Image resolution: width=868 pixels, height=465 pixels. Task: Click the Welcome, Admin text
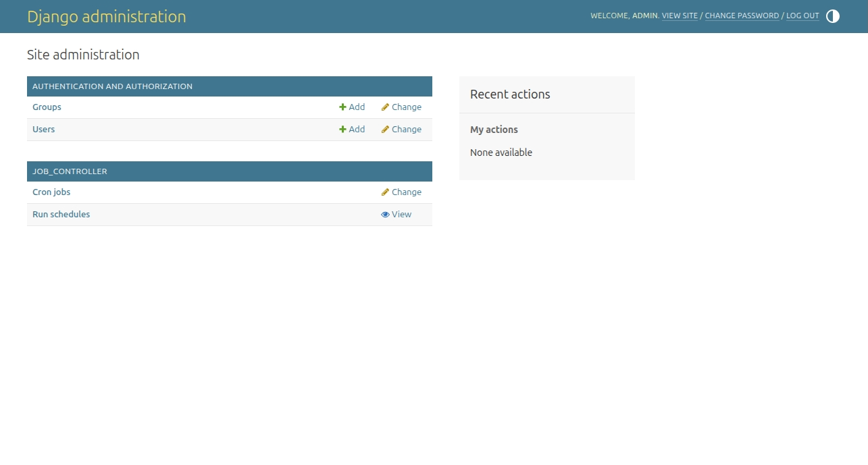pyautogui.click(x=625, y=16)
